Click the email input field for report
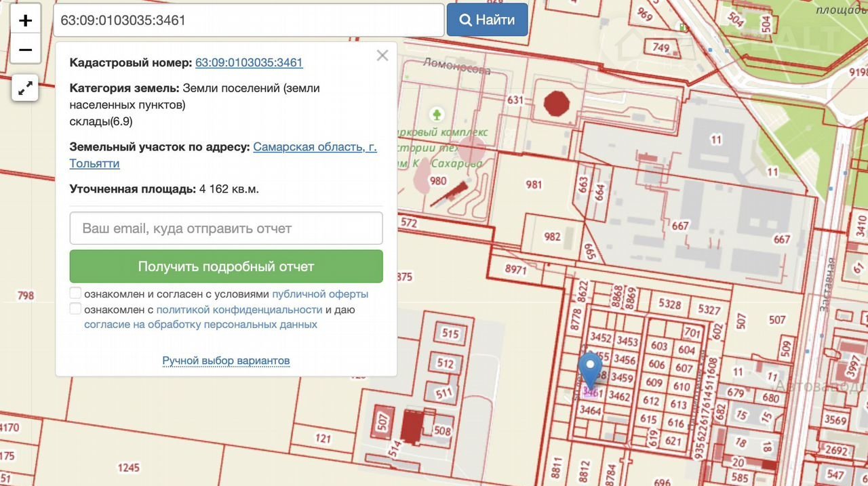This screenshot has width=868, height=486. tap(226, 228)
